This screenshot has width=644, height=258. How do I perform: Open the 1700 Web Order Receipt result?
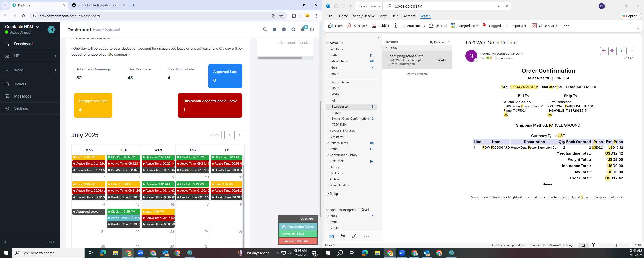(417, 60)
